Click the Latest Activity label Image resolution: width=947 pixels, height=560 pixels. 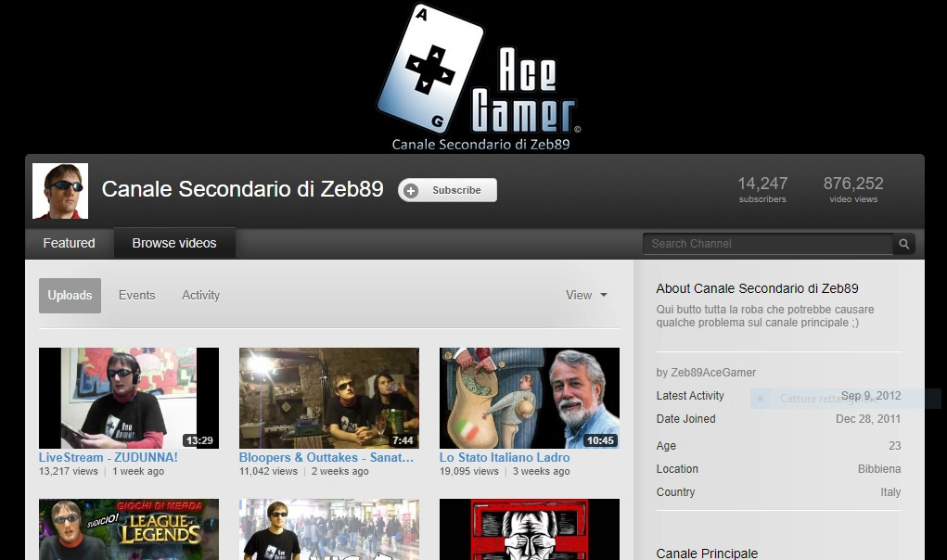click(x=690, y=396)
